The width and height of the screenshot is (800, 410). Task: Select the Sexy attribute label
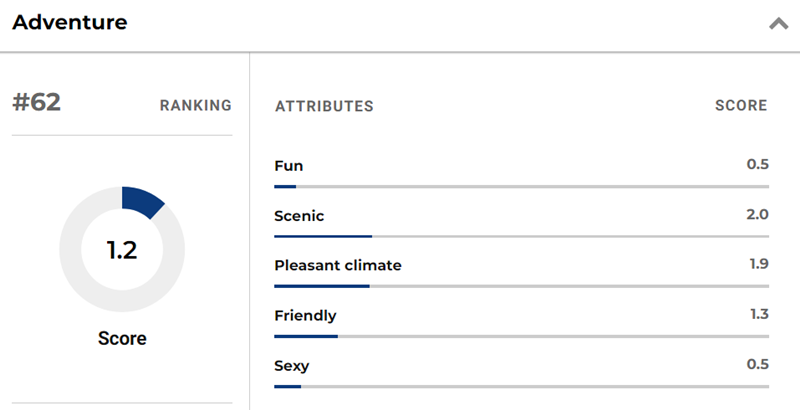pos(291,365)
